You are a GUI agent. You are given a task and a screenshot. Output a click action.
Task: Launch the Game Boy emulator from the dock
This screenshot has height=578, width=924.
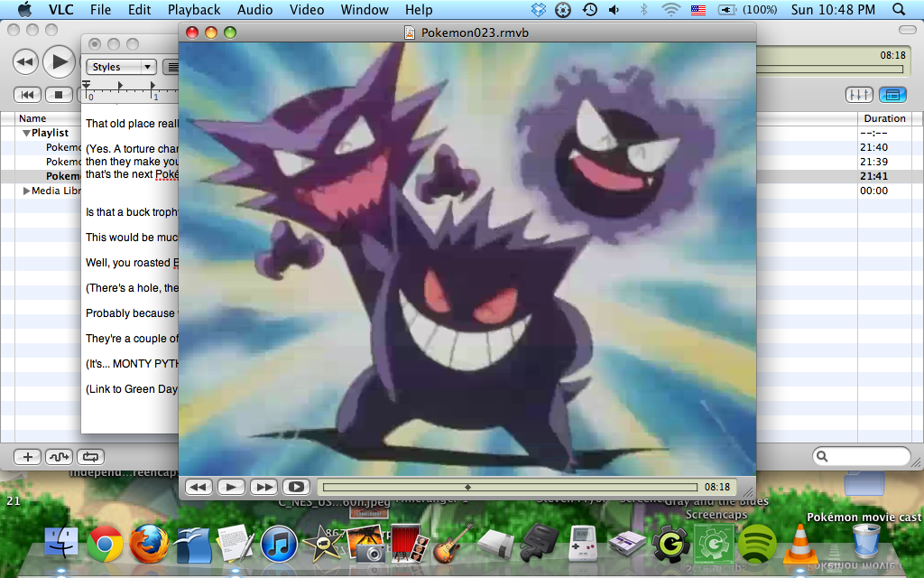[582, 543]
